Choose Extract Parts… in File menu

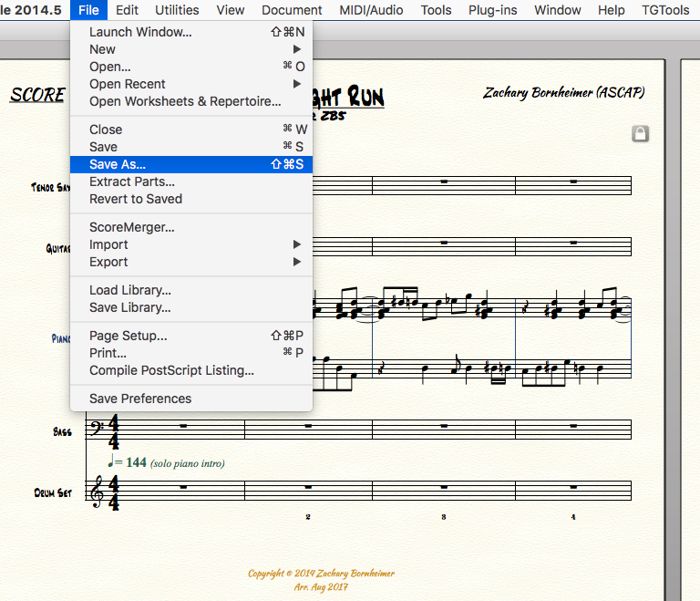tap(132, 181)
